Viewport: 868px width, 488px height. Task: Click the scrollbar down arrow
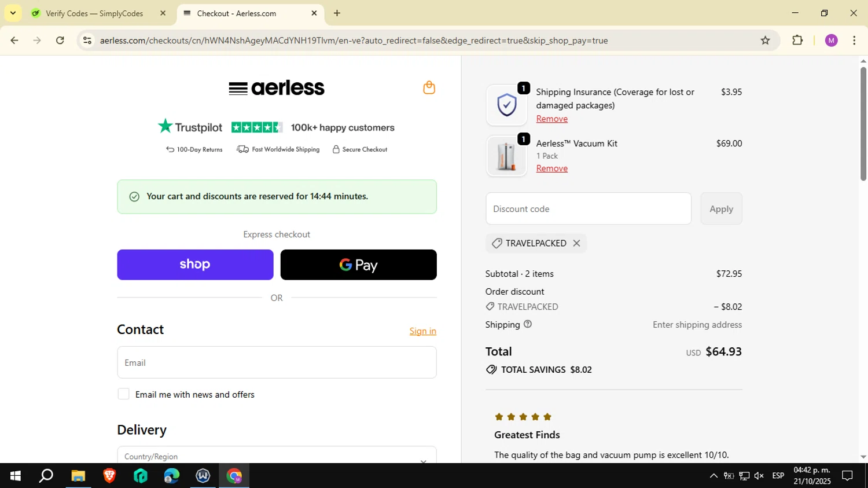[x=863, y=457]
